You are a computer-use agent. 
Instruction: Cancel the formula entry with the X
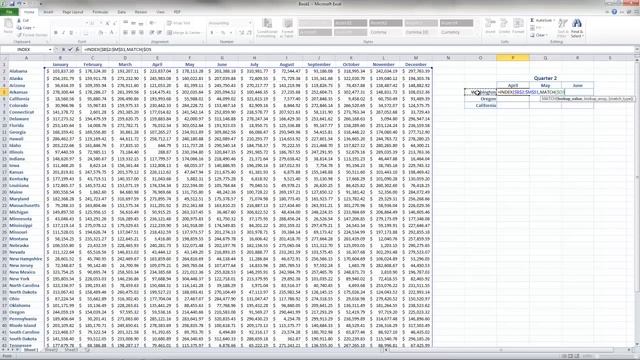click(63, 49)
